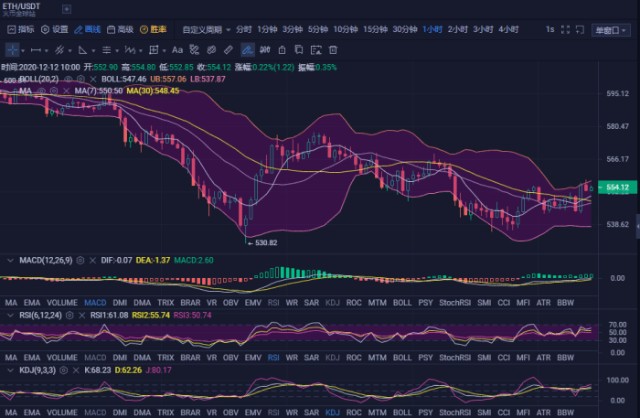Viewport: 640px width, 418px height.
Task: Click the candlestick magnet icon in drawing toolbar
Action: pyautogui.click(x=265, y=50)
